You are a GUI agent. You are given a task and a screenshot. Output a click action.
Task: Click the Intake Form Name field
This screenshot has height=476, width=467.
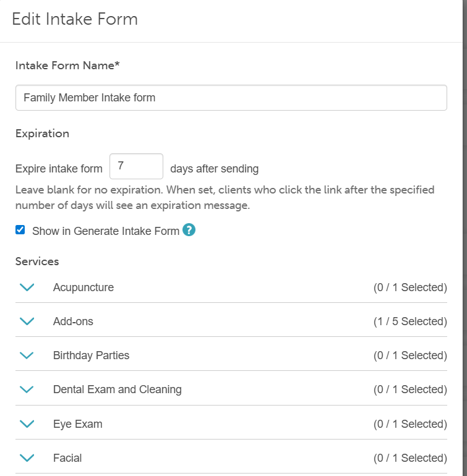pos(231,98)
